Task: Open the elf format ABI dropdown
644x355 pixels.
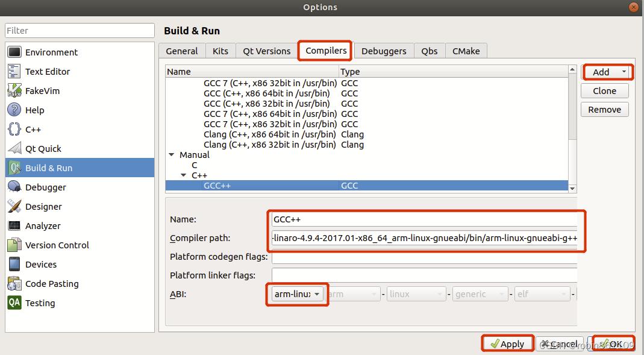Action: [x=542, y=294]
